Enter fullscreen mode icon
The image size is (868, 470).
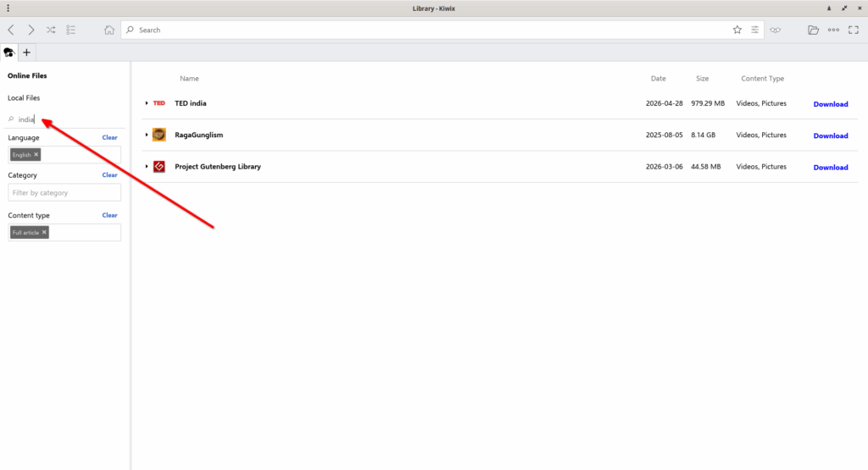click(x=854, y=30)
